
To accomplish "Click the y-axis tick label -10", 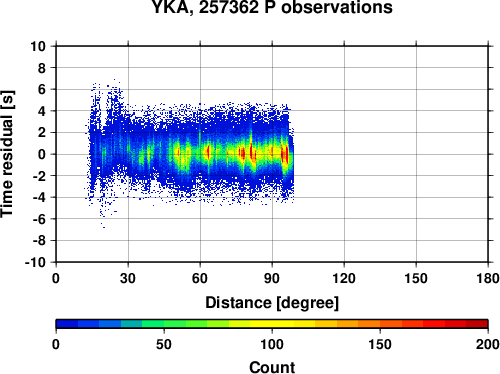I will (x=35, y=263).
